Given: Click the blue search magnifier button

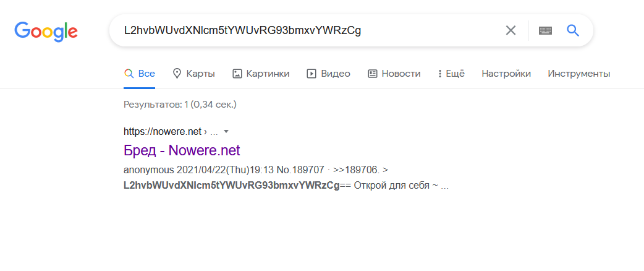Looking at the screenshot, I should [x=573, y=30].
